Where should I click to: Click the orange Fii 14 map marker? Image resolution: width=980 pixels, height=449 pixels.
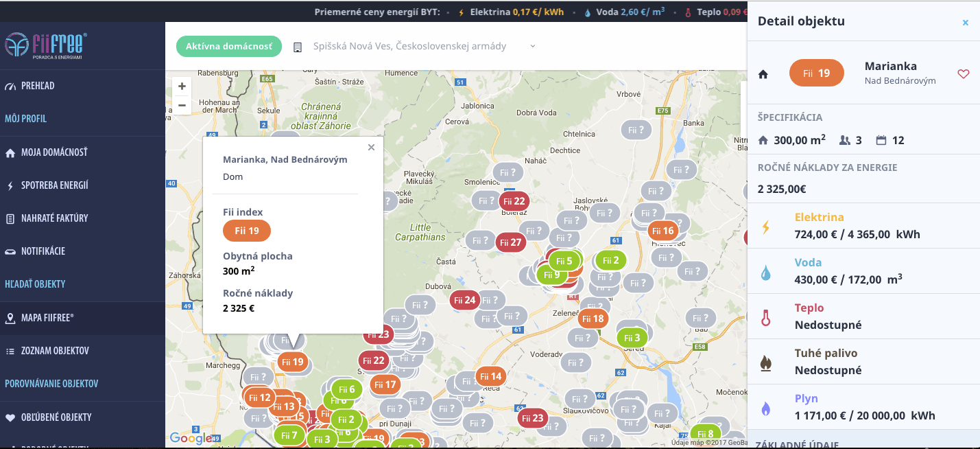tap(491, 376)
